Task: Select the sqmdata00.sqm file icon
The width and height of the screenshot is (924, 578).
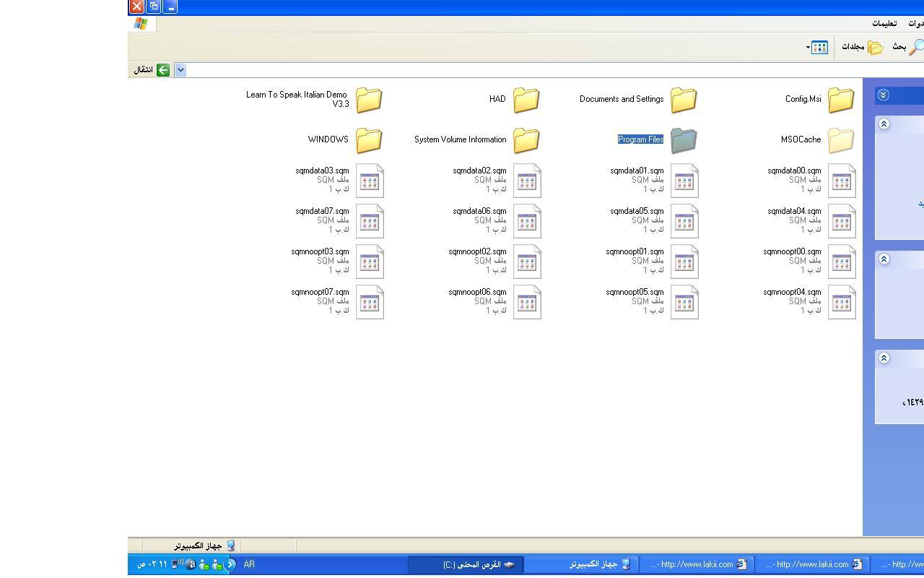Action: pyautogui.click(x=841, y=181)
